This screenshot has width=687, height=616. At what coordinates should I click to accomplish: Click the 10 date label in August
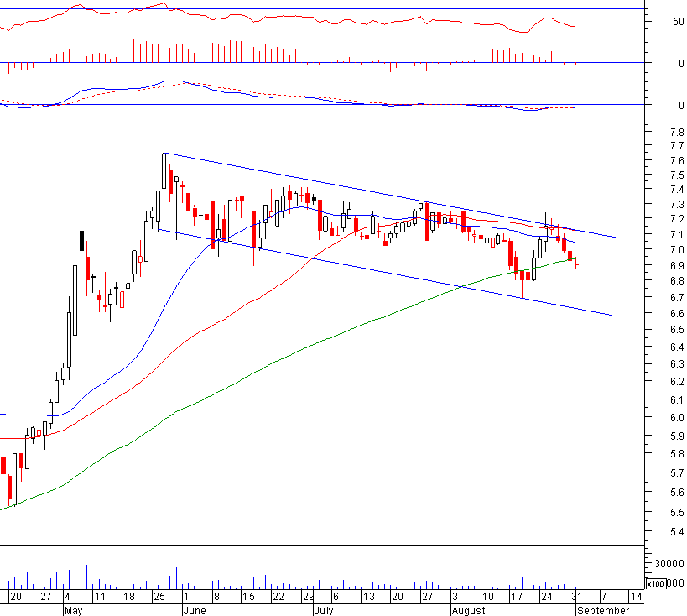click(x=487, y=596)
